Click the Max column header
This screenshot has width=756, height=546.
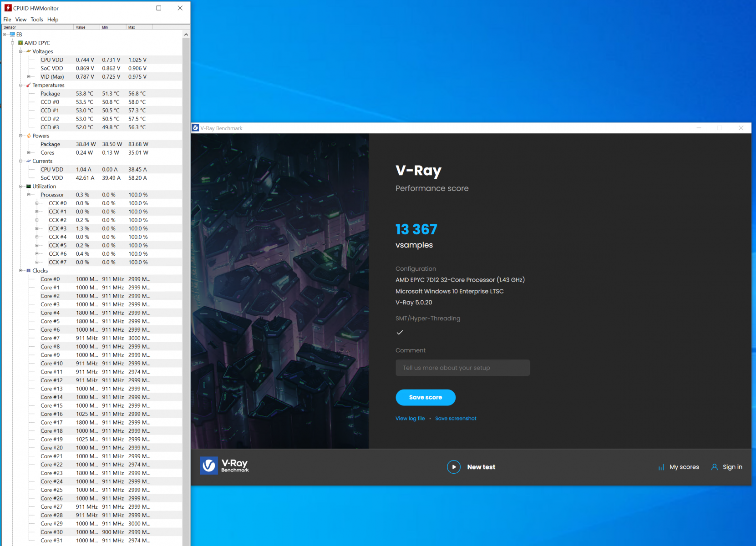[x=139, y=27]
